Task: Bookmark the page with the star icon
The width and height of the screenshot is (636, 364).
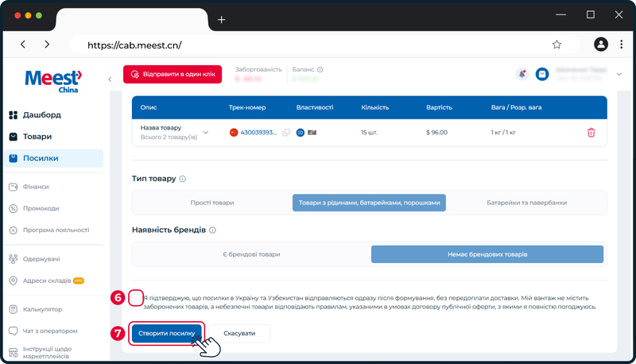Action: tap(556, 45)
